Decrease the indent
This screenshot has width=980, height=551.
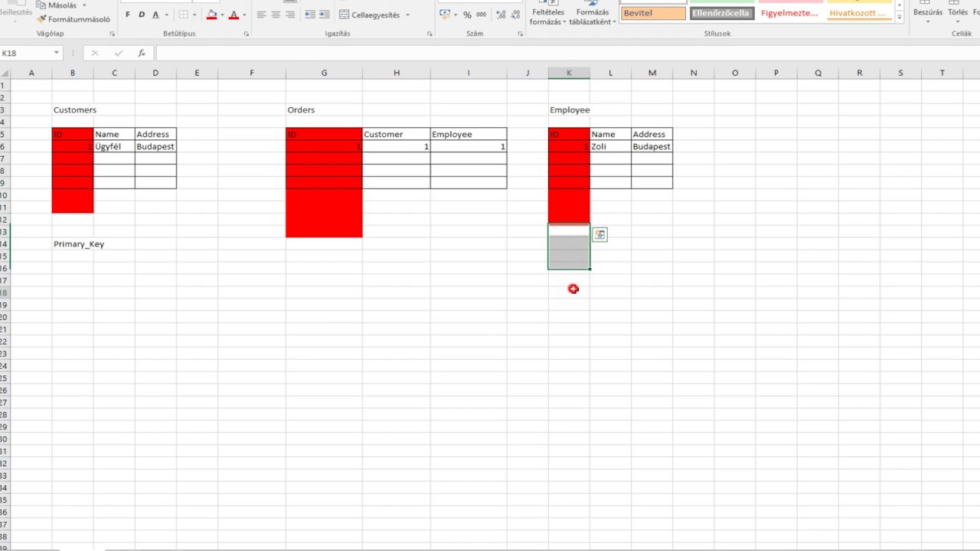tap(309, 15)
